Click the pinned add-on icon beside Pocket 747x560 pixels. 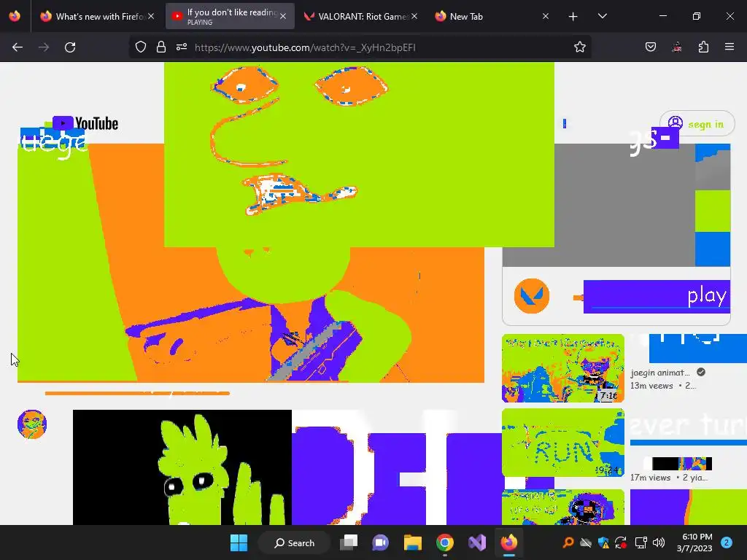point(676,47)
